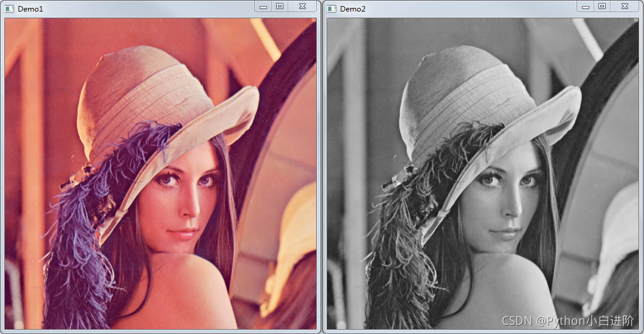The width and height of the screenshot is (644, 334).
Task: Minimize the Demo1 window
Action: (x=263, y=7)
